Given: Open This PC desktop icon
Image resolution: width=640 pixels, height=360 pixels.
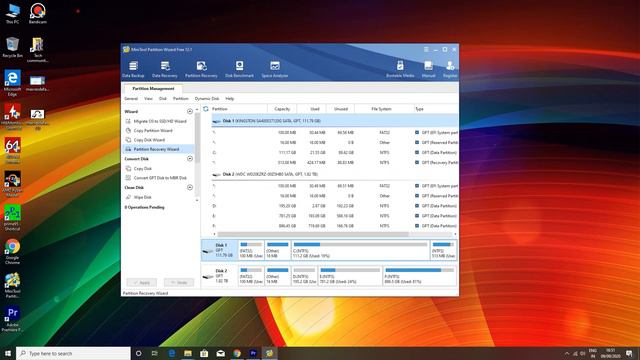Looking at the screenshot, I should pos(12,13).
